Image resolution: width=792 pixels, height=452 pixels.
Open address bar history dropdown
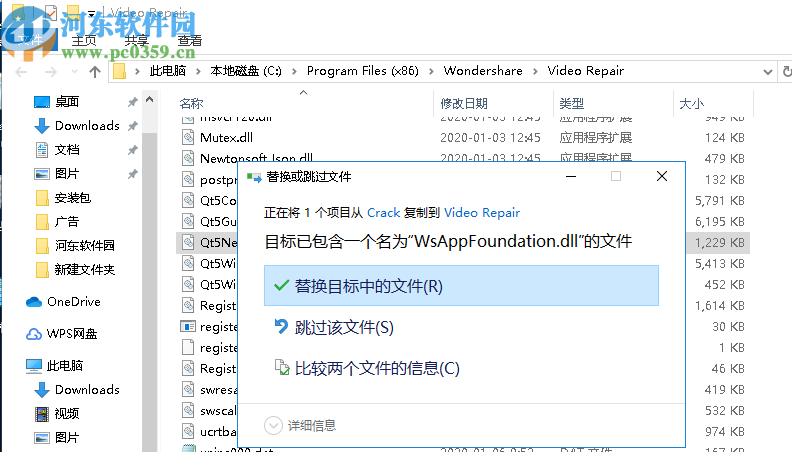(x=768, y=72)
